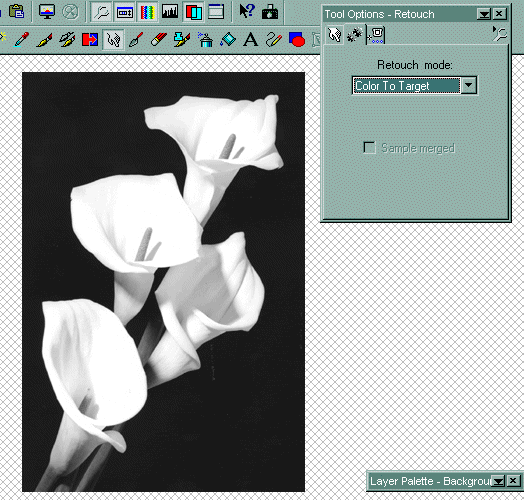This screenshot has height=500, width=524.
Task: Click the tool selection wrench in Tool Options
Action: (500, 34)
